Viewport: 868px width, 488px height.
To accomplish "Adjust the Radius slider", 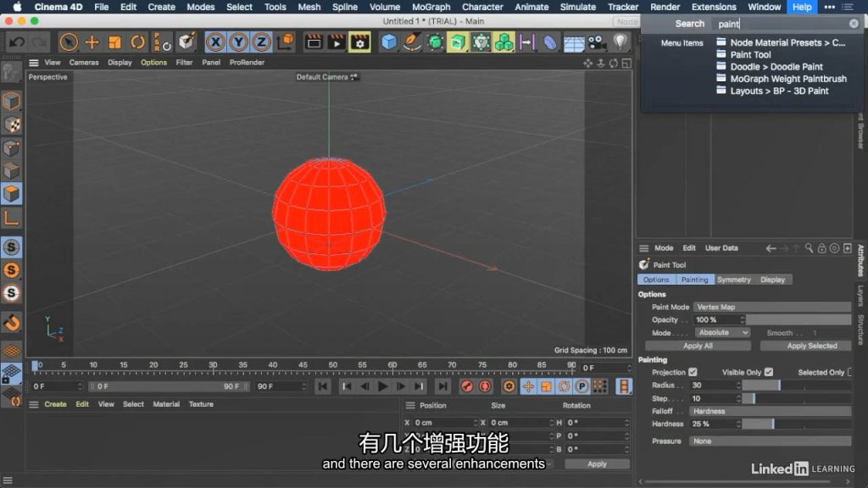I will (x=797, y=385).
